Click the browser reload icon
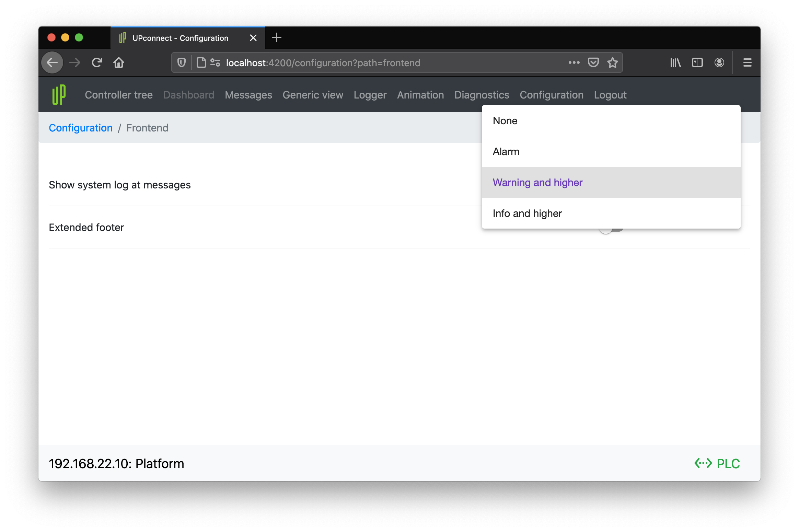This screenshot has height=532, width=799. (x=97, y=62)
